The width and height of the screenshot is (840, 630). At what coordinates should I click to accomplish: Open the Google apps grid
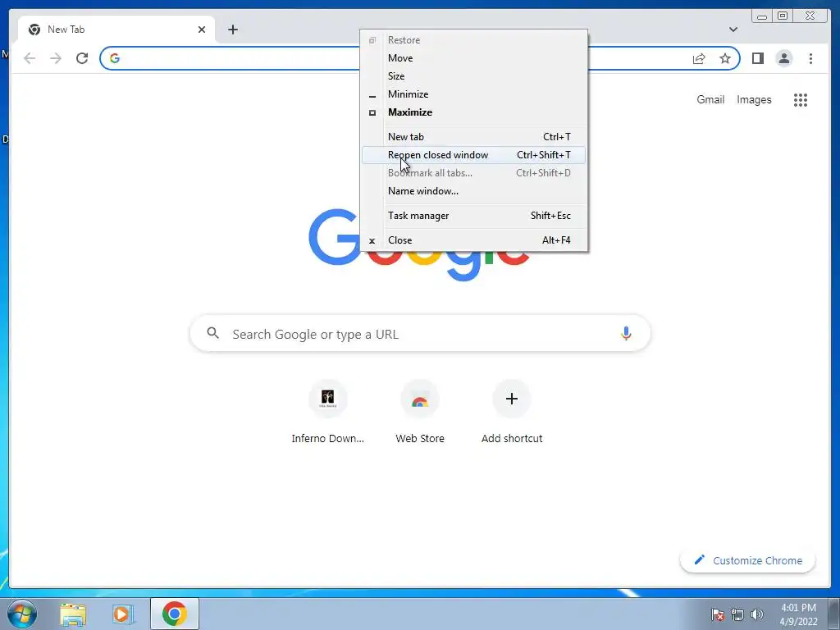coord(801,99)
